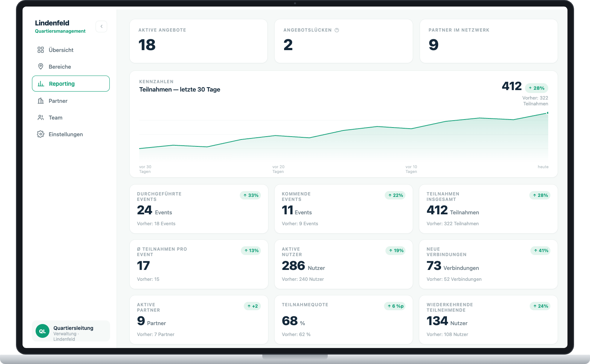Click the '9 Partner' value
Screen dimensions: 590x364
pos(151,321)
